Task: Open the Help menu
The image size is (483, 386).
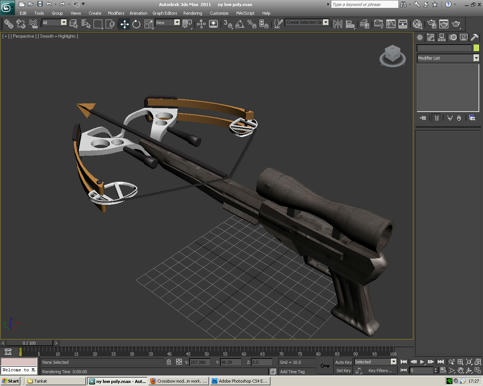Action: point(266,13)
